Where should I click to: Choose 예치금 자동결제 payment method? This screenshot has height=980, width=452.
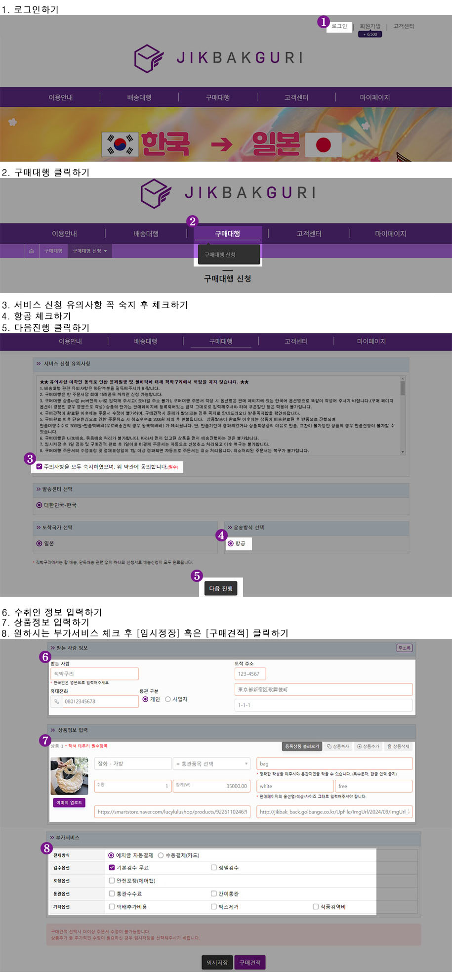point(111,855)
